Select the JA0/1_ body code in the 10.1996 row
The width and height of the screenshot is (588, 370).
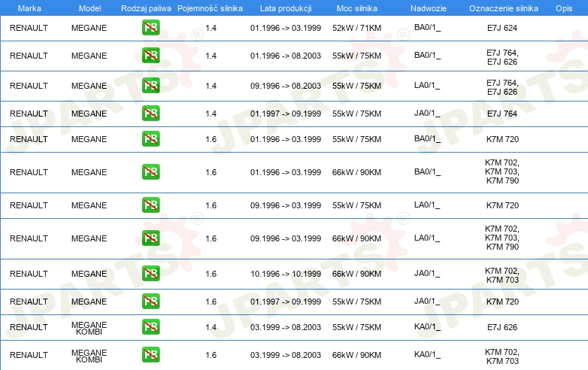click(428, 273)
